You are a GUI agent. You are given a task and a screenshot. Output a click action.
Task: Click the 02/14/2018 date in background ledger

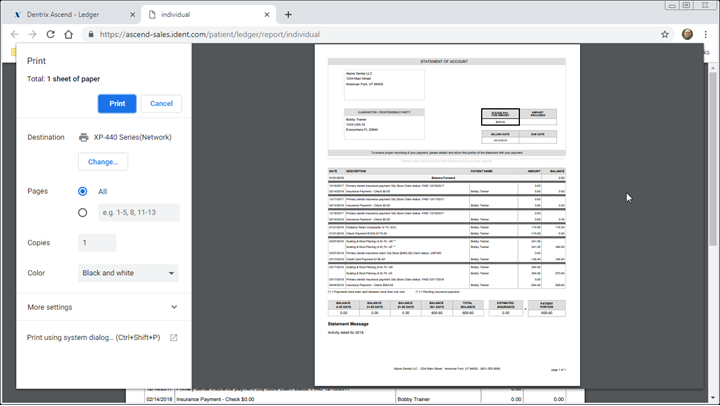(159, 399)
